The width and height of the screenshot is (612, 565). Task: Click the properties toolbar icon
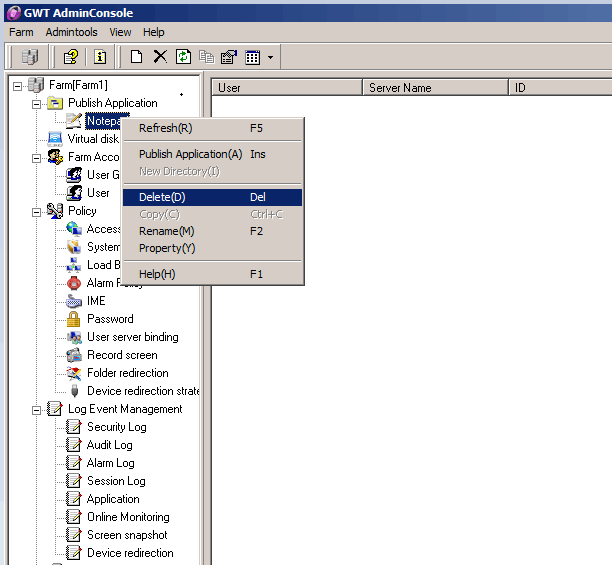228,57
